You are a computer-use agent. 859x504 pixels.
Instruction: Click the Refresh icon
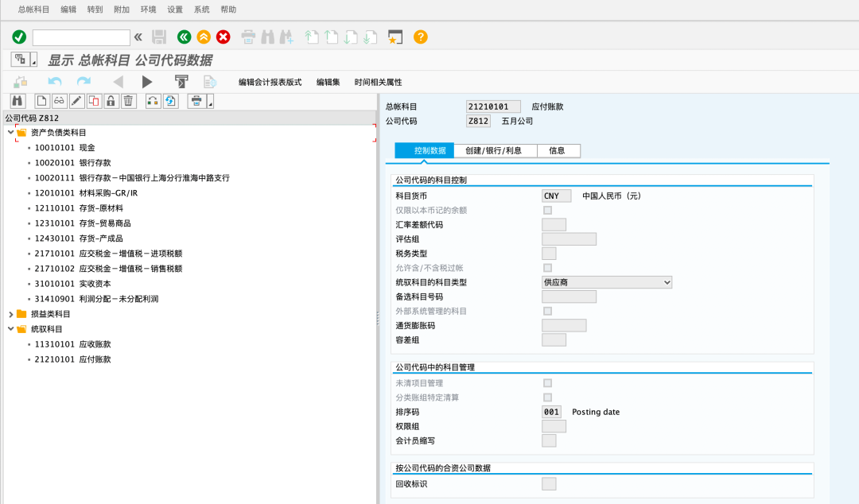pos(169,101)
